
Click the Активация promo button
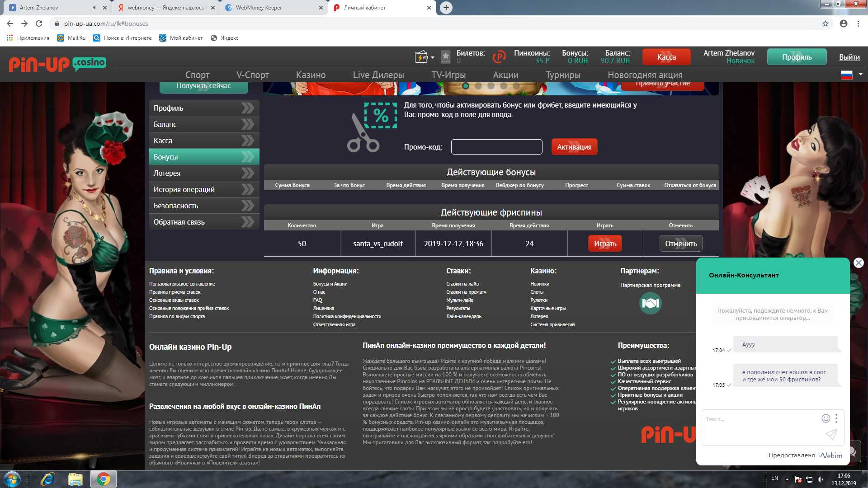coord(574,147)
